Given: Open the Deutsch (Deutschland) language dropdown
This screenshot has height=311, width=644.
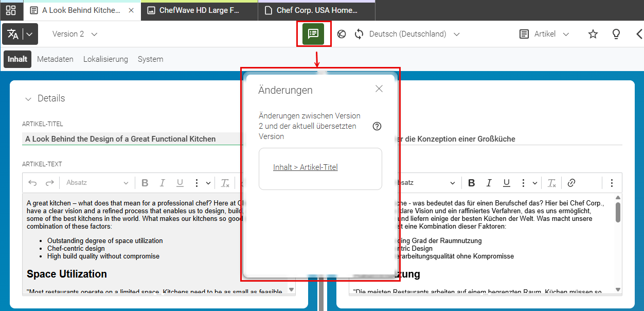Looking at the screenshot, I should (x=414, y=34).
